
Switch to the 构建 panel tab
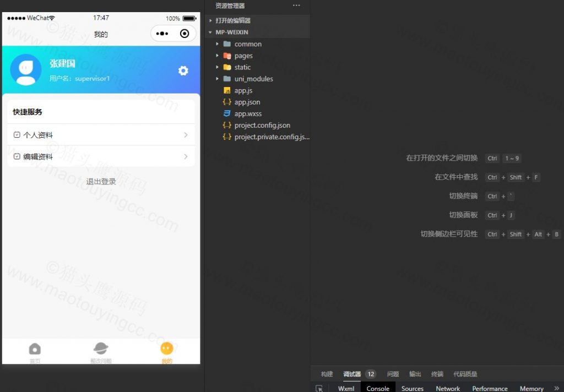[x=327, y=374]
